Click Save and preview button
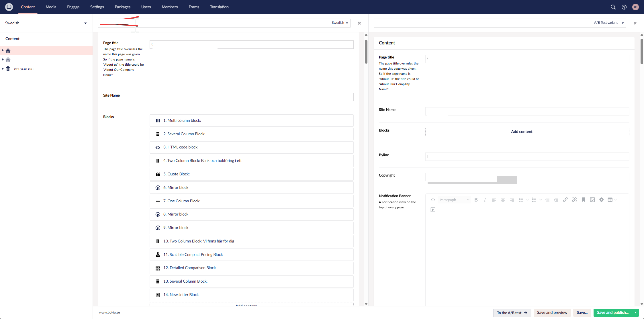Image resolution: width=644 pixels, height=319 pixels. 552,312
